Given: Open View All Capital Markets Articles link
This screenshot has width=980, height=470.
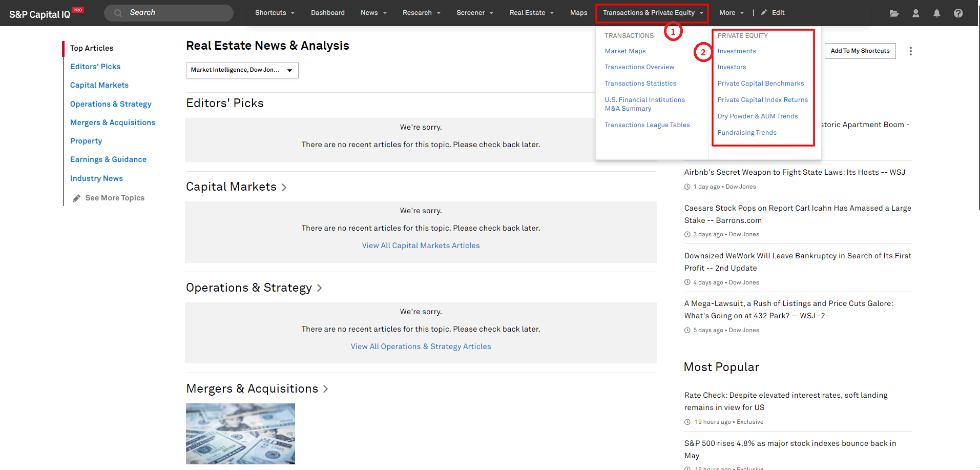Looking at the screenshot, I should click(x=421, y=246).
